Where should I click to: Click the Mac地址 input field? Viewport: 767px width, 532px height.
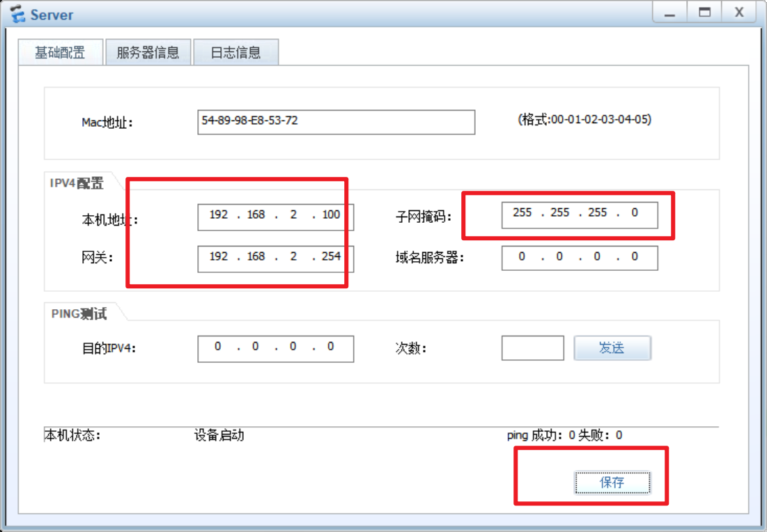[336, 121]
